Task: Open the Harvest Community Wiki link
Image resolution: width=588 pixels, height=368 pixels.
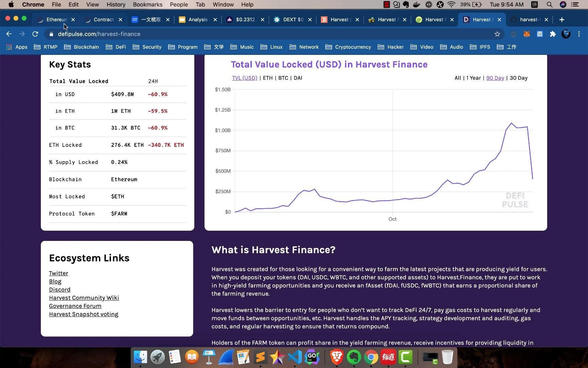Action: 84,298
